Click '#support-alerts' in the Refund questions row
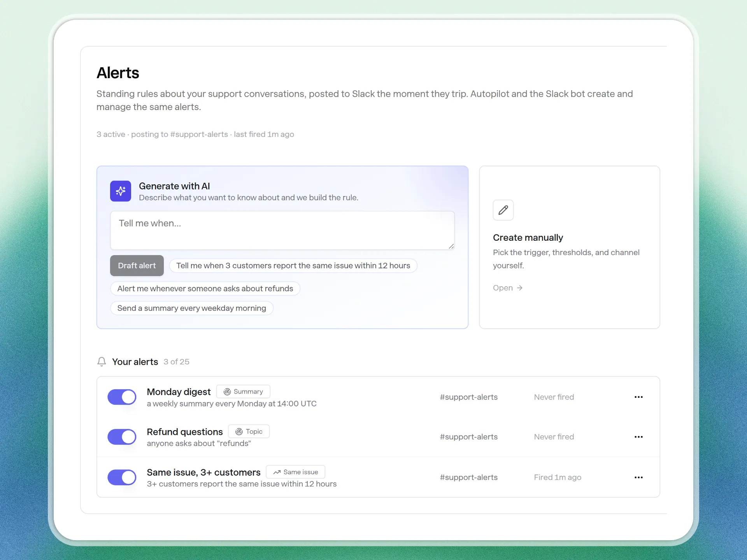Viewport: 747px width, 560px height. pyautogui.click(x=469, y=437)
